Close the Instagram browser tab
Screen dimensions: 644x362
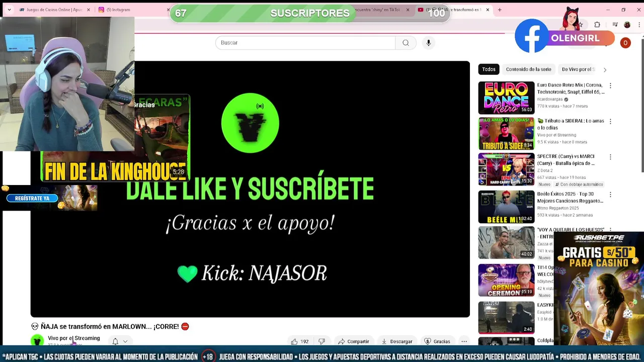[169, 10]
